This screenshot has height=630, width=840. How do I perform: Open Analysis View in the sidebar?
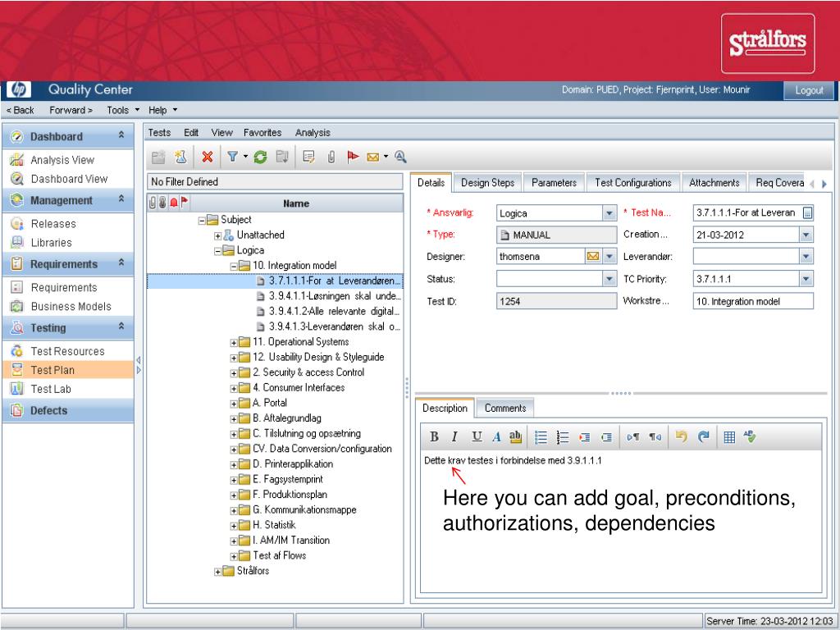pyautogui.click(x=62, y=160)
